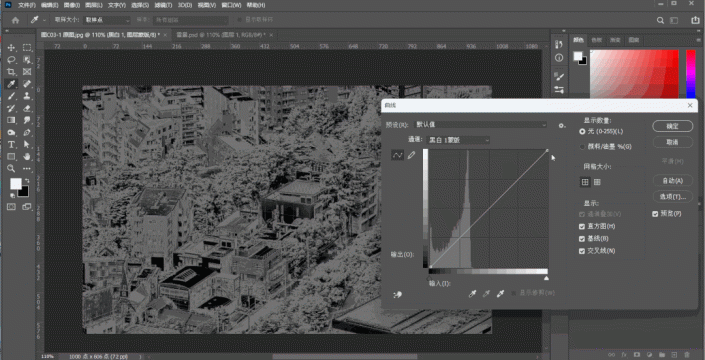Image resolution: width=705 pixels, height=360 pixels.
Task: Switch to the Swatches tab in color panel
Action: click(x=596, y=40)
